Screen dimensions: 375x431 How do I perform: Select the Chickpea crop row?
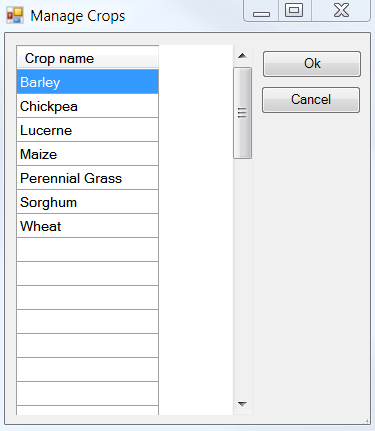point(88,106)
